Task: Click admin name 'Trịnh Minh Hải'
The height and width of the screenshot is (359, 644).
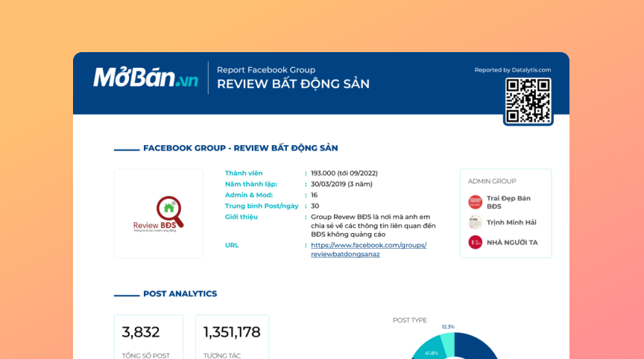Action: 511,223
